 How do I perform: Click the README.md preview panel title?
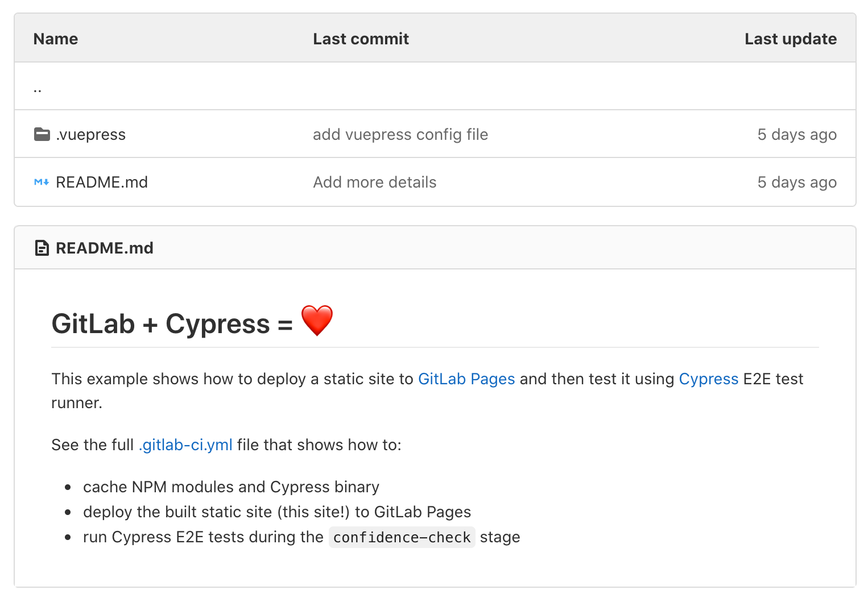pos(104,248)
